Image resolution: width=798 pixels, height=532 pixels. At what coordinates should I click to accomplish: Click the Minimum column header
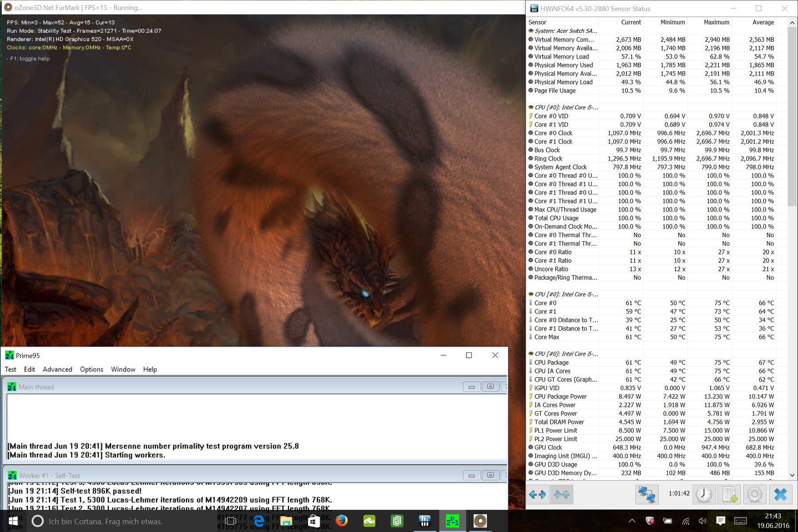(665, 22)
